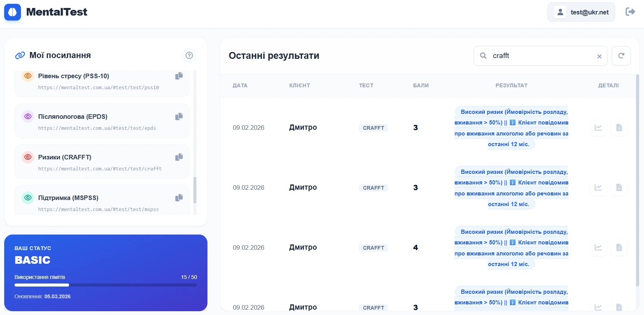Click the MentalTest title text

coord(57,12)
